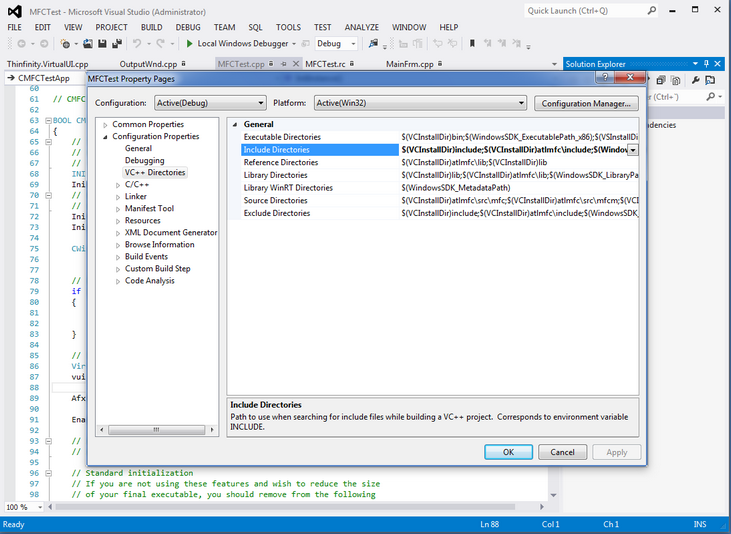Click the Quick Launch search magnifier icon

pos(652,11)
